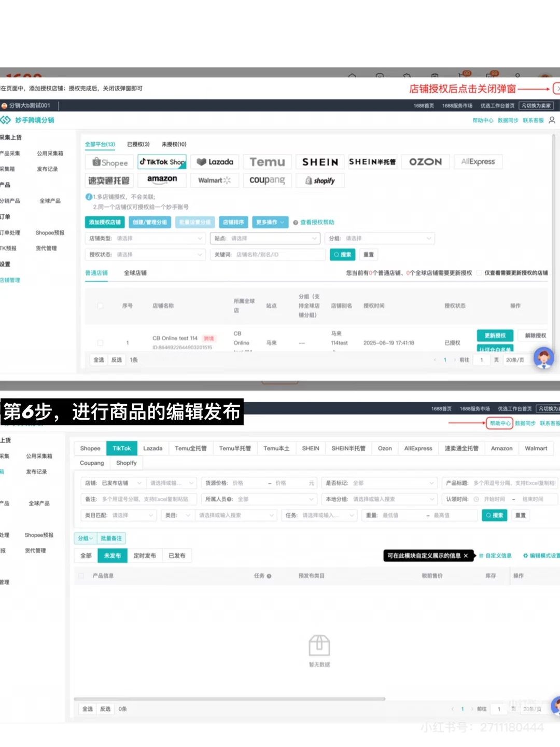Switch to the 已发布 tab
Viewport: 560px width, 747px height.
click(177, 556)
